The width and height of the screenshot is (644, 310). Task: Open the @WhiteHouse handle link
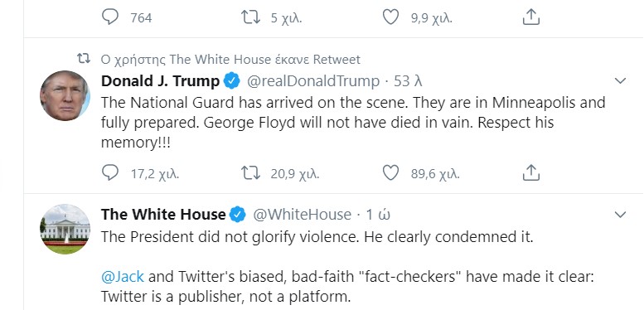(x=302, y=215)
